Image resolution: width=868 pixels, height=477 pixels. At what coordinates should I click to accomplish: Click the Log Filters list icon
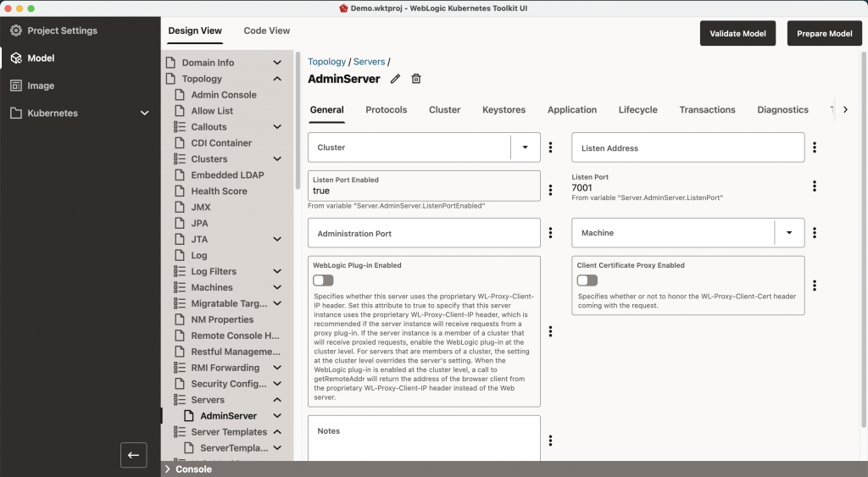[180, 271]
